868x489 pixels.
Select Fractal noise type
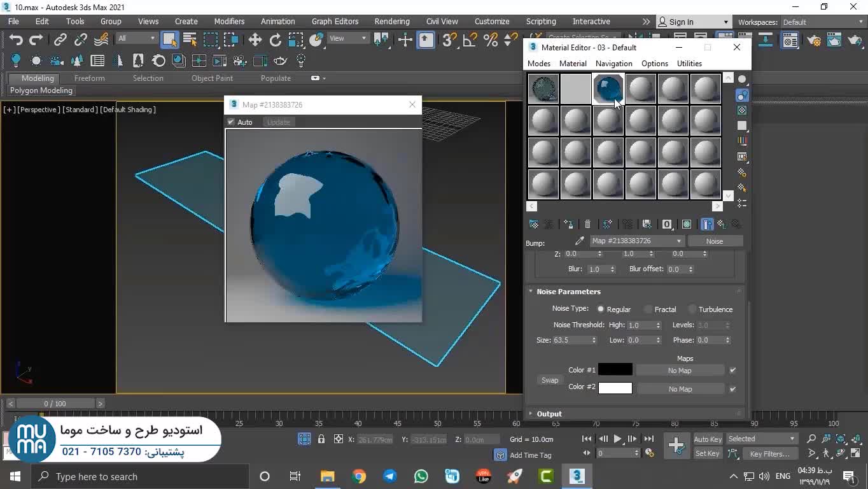pos(648,309)
